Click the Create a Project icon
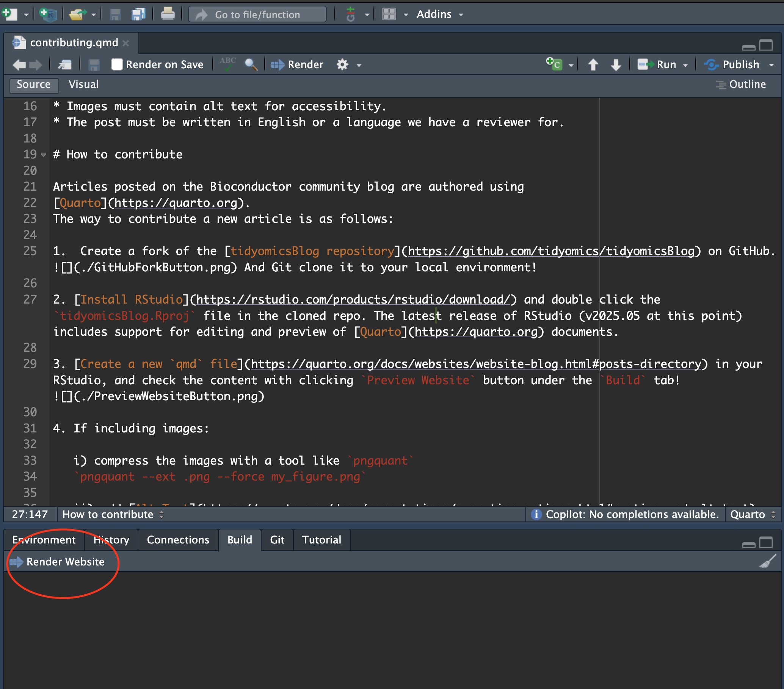The image size is (784, 689). click(x=48, y=14)
